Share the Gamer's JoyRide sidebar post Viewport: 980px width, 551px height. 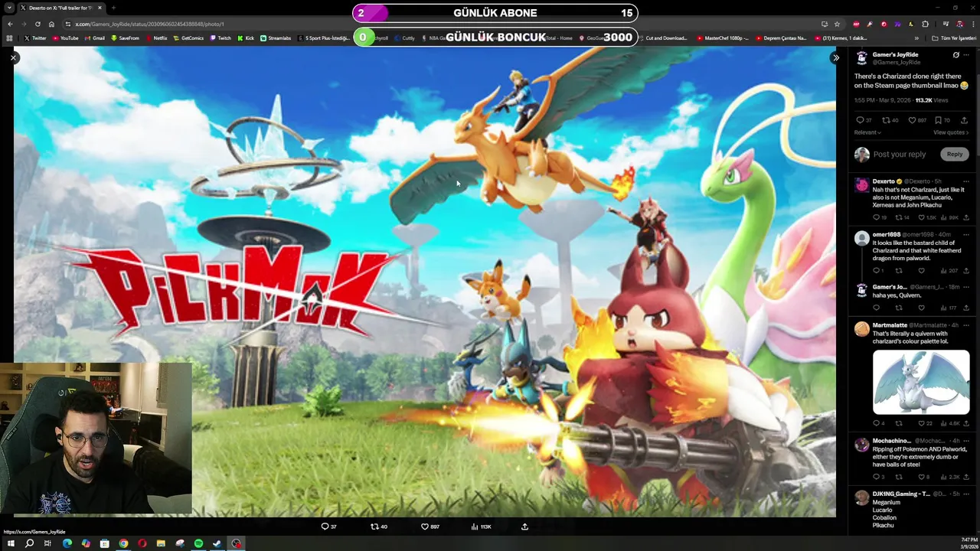click(x=964, y=120)
